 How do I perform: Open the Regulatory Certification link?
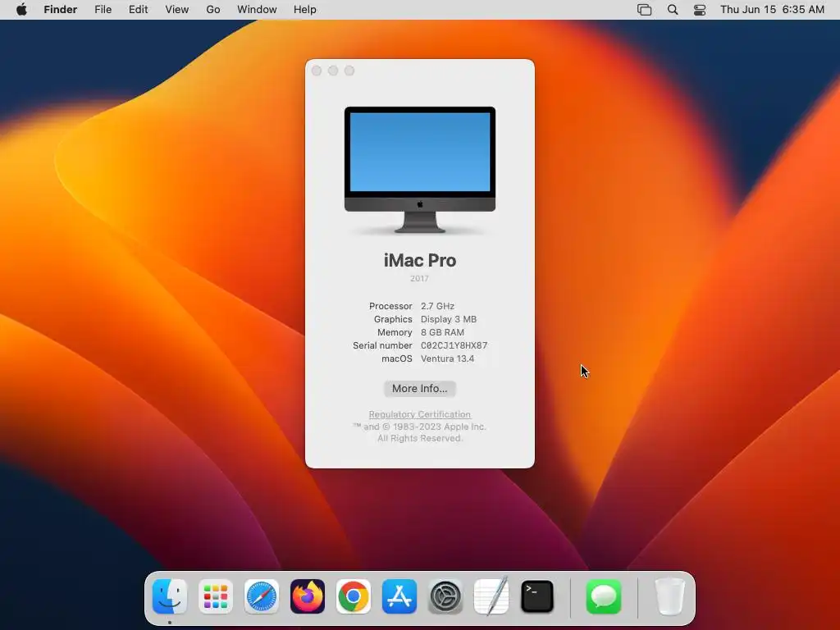(x=419, y=414)
